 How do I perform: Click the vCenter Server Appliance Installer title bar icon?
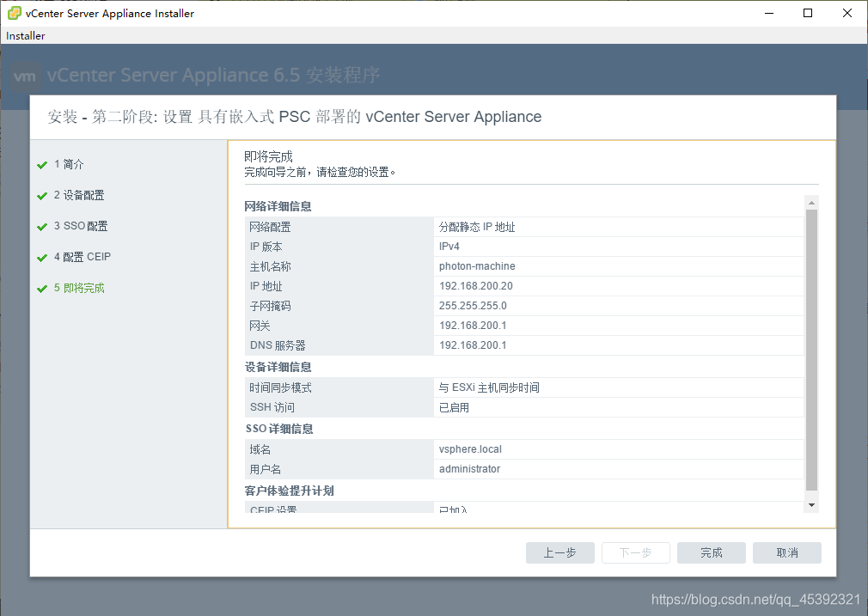point(15,13)
